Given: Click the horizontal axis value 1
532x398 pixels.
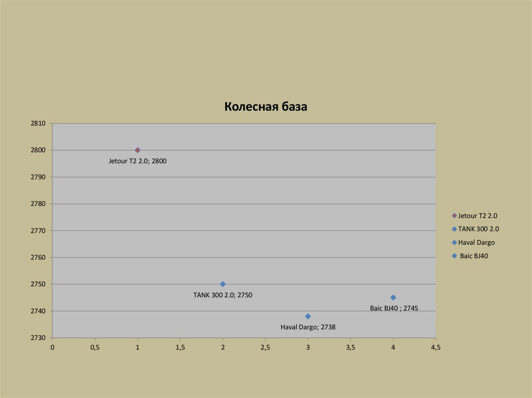Looking at the screenshot, I should tap(137, 348).
